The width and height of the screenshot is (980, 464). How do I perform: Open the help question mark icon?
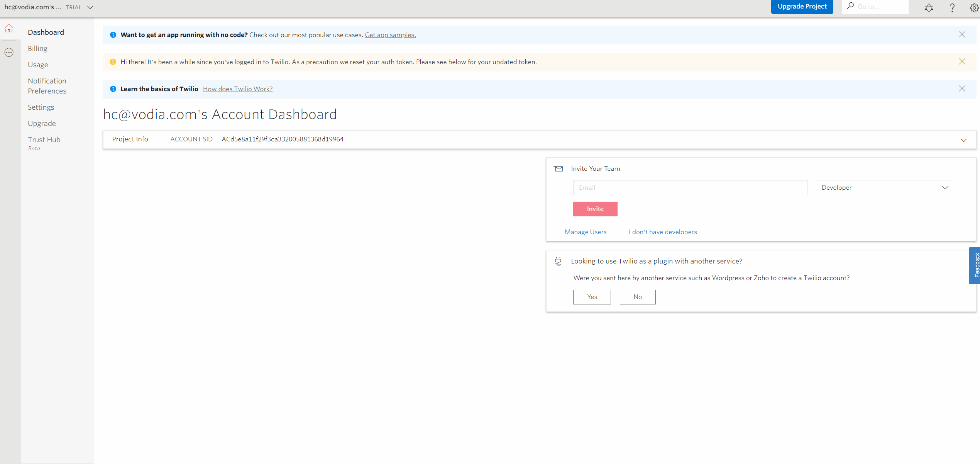(952, 7)
